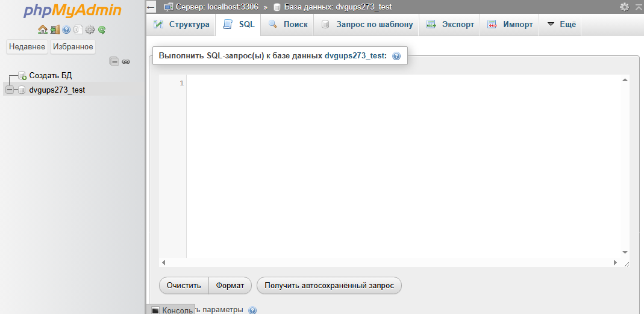Click the left arrow to collapse top menu
Image resolution: width=644 pixels, height=314 pixels.
(151, 7)
